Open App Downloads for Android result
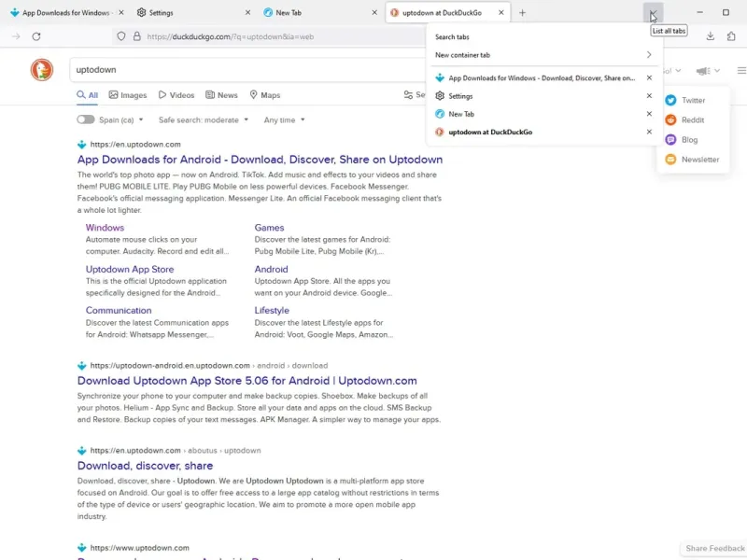 (x=261, y=160)
